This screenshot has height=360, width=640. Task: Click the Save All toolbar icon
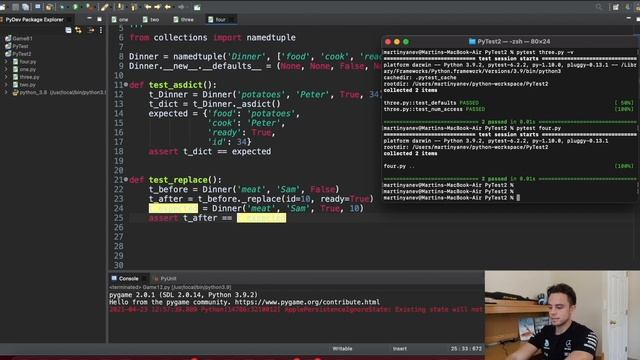click(x=25, y=7)
